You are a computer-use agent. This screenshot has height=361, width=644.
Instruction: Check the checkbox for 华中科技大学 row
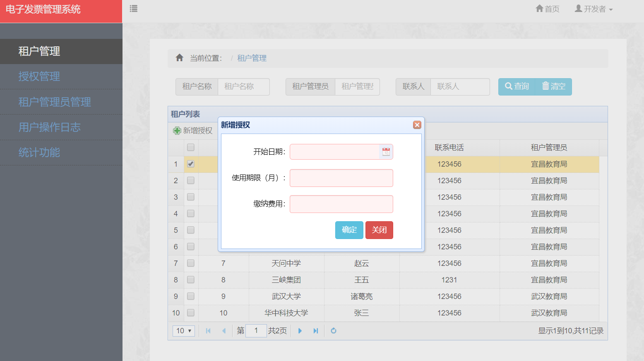tap(191, 313)
